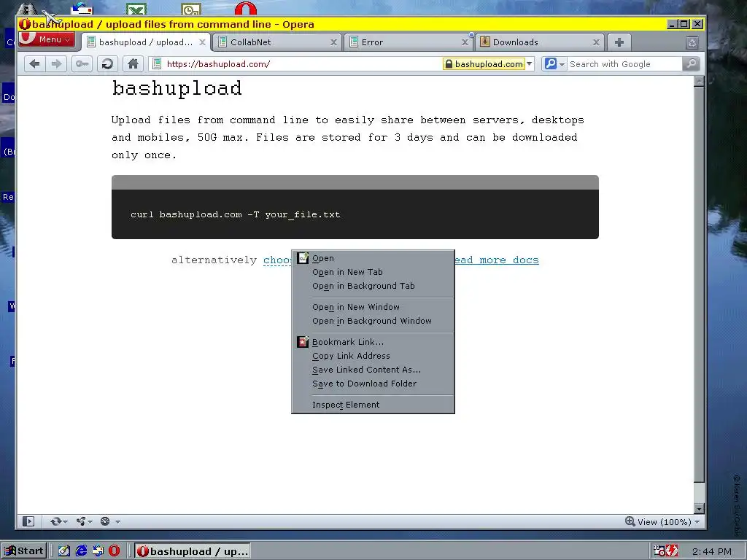Click the curl command text
This screenshot has width=747, height=560.
236,215
